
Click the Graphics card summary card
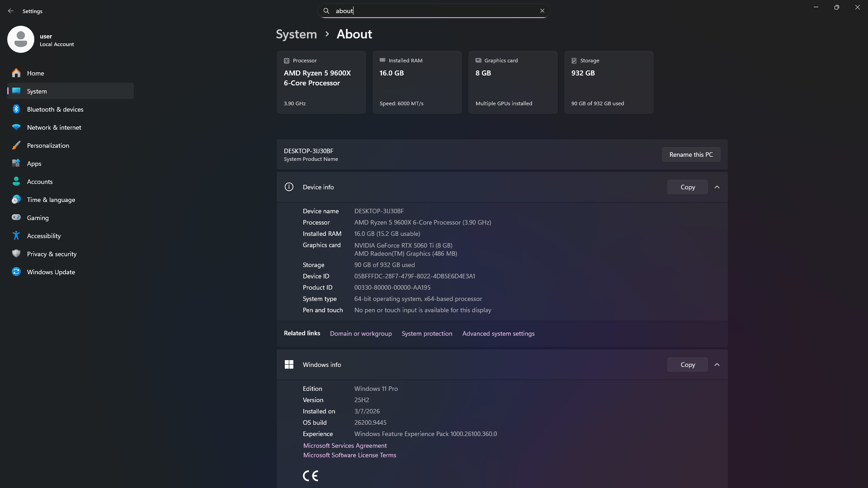513,82
